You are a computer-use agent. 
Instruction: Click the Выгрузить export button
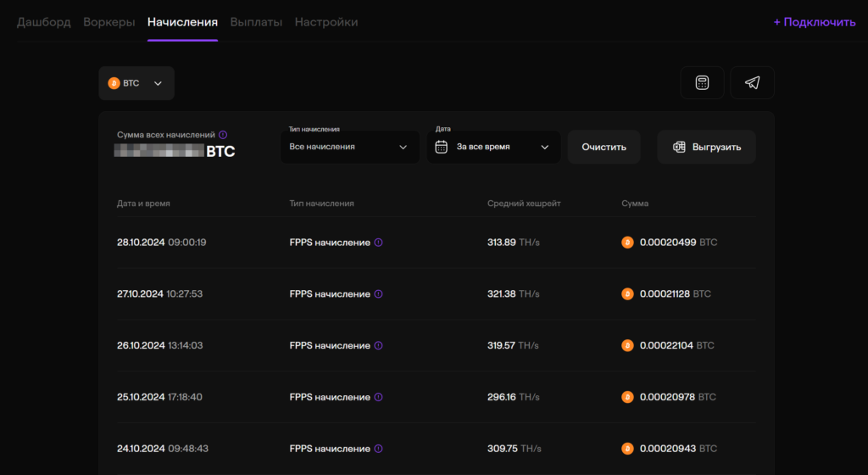[x=706, y=147]
